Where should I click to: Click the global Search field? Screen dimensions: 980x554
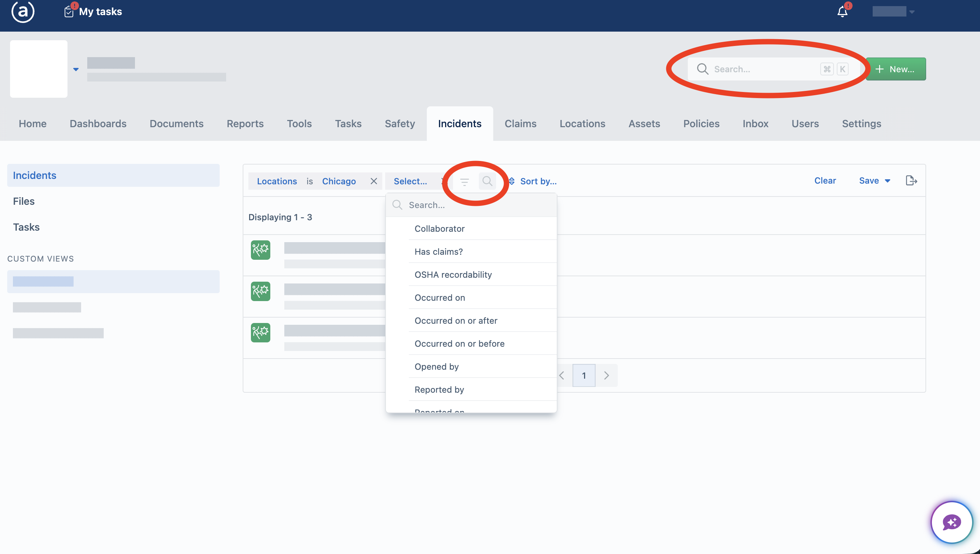point(774,69)
